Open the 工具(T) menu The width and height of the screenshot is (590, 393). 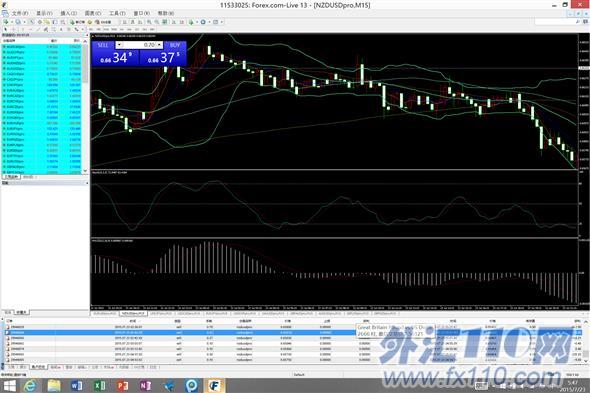(x=117, y=13)
